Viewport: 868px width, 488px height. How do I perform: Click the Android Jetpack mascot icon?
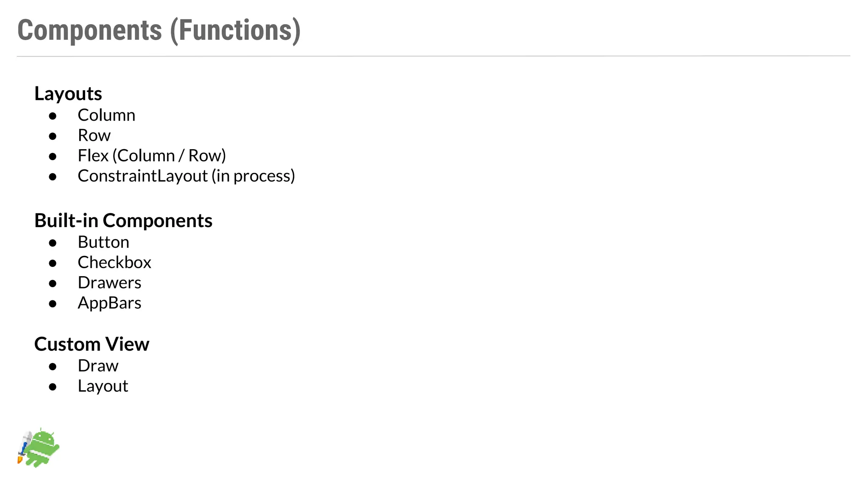[39, 448]
